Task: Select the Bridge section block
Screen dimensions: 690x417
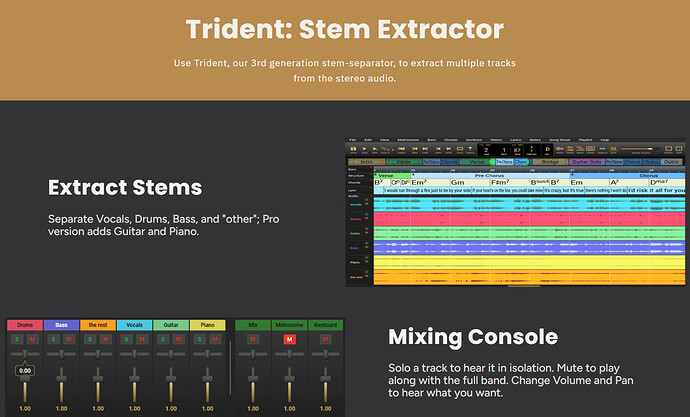Action: pyautogui.click(x=550, y=162)
